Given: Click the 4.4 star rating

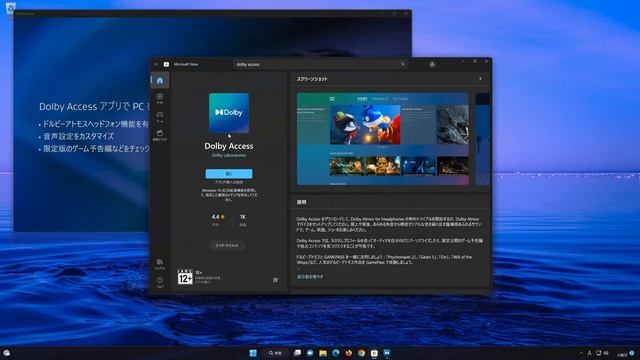Looking at the screenshot, I should tap(218, 217).
